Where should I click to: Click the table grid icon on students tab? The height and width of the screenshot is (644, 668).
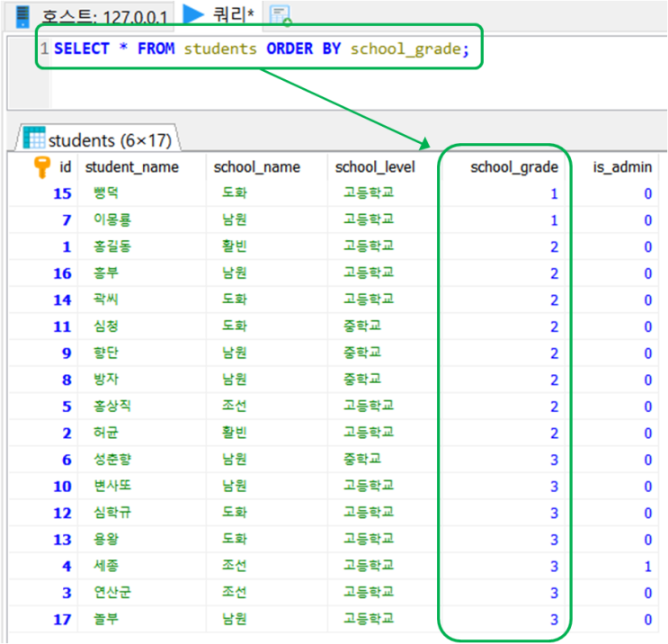pos(34,138)
